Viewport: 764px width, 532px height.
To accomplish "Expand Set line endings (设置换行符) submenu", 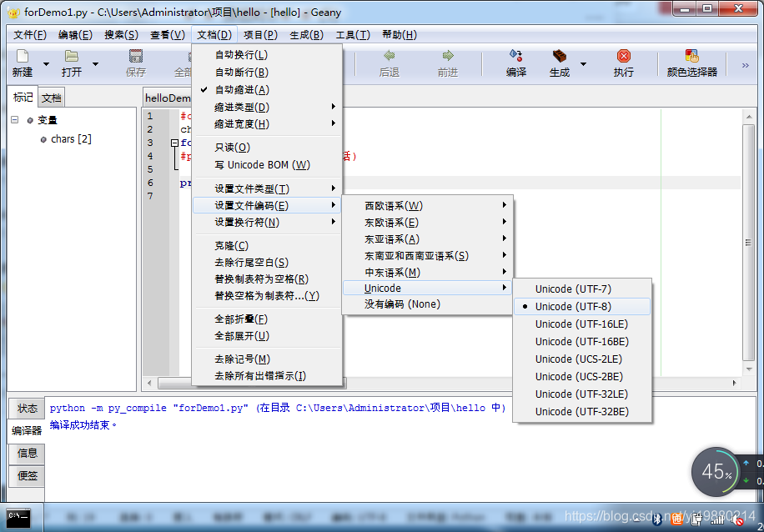I will [267, 222].
